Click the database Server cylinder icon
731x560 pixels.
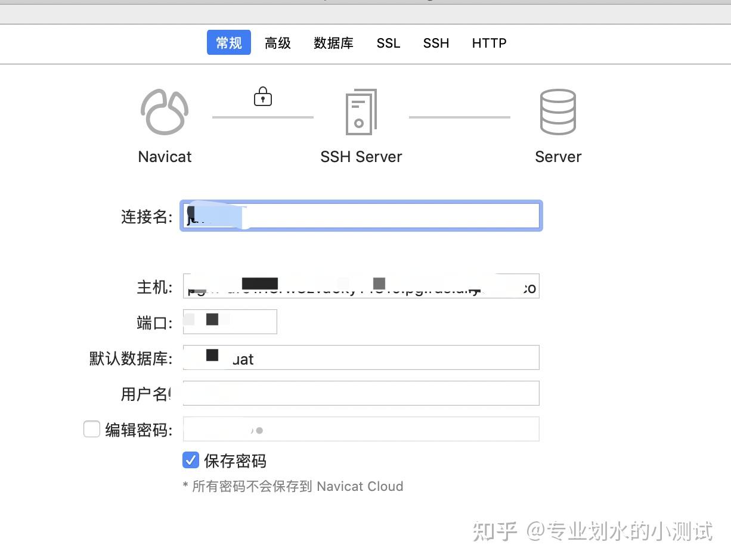558,112
